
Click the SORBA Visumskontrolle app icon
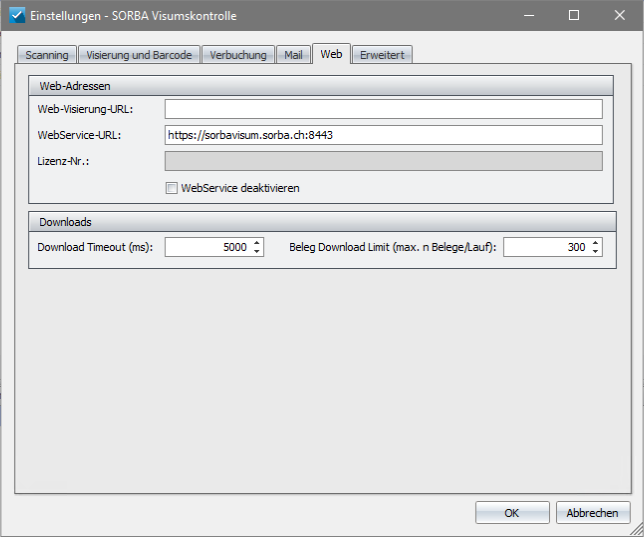(17, 16)
